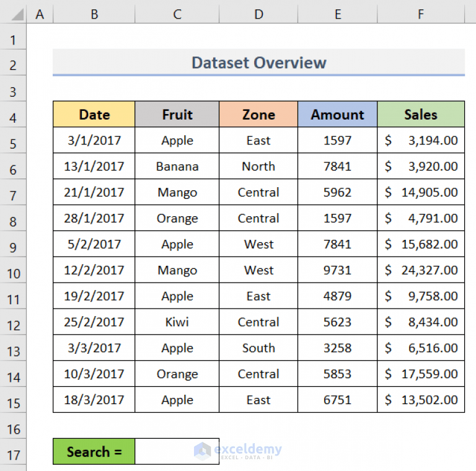
Task: Select amount cell 3258
Action: 338,348
